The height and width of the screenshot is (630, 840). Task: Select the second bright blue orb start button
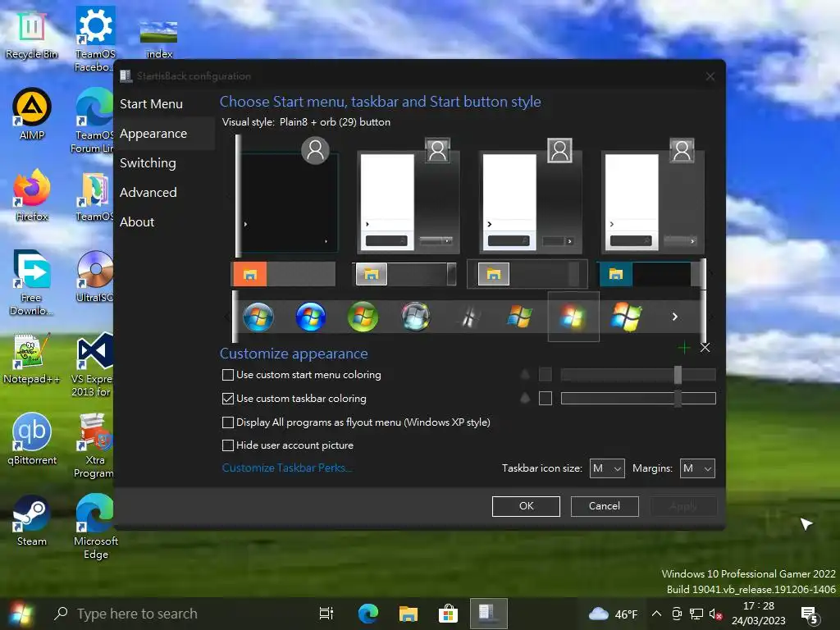[x=311, y=317]
